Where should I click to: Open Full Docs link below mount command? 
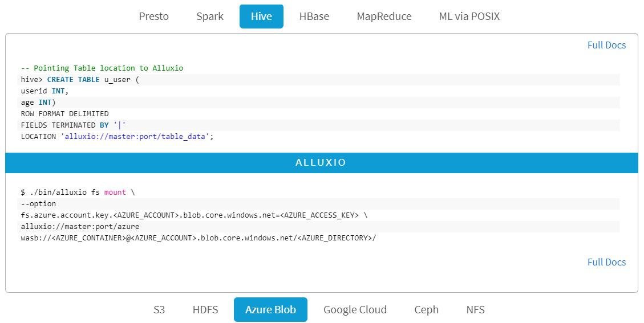click(606, 262)
